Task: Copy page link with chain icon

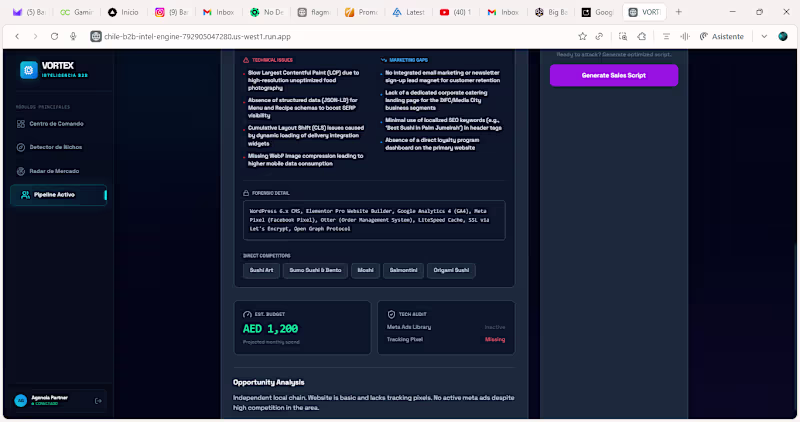Action: pos(599,36)
